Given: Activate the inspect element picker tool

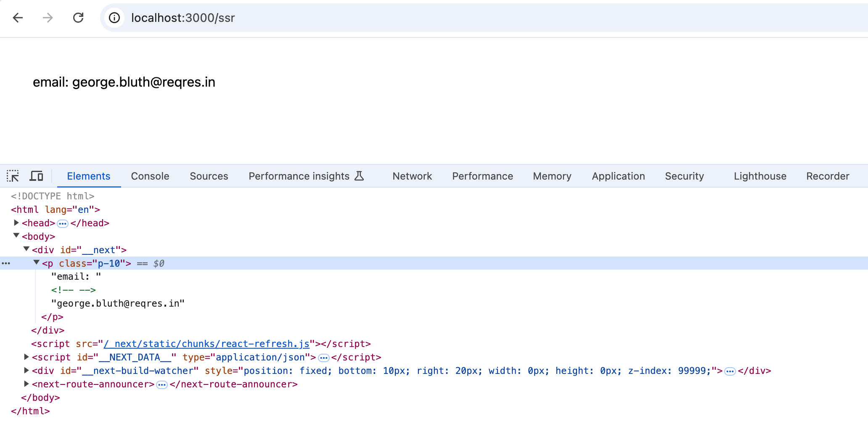Looking at the screenshot, I should tap(13, 176).
